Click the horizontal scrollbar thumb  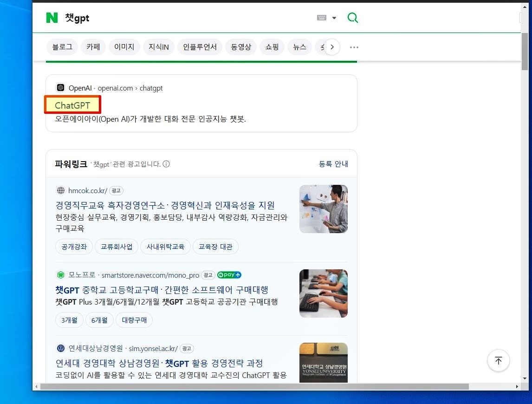(254, 387)
